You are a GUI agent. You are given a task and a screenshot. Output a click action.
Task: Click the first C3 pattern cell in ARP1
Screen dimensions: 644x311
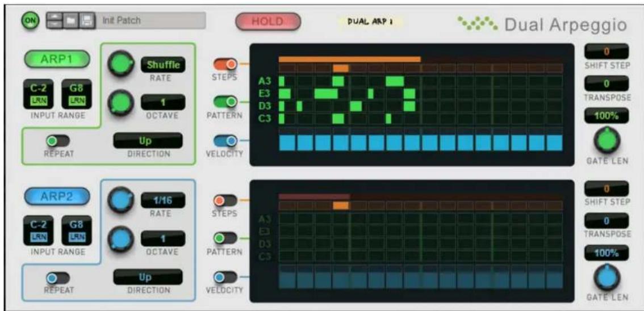tap(282, 119)
